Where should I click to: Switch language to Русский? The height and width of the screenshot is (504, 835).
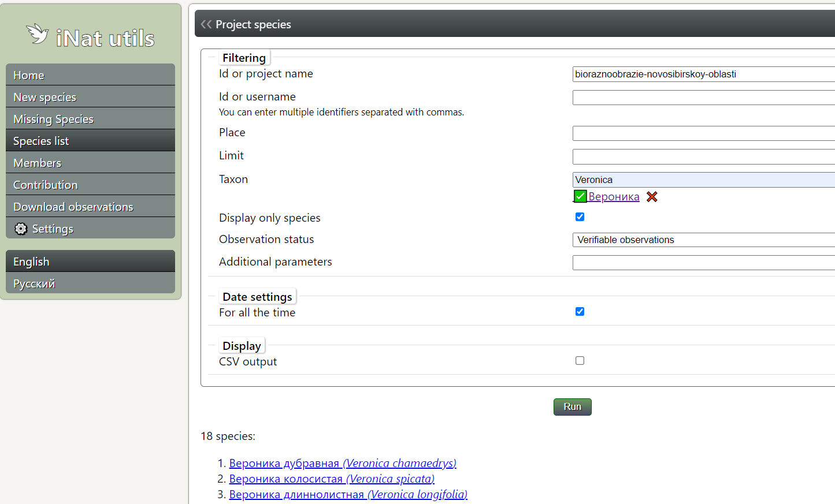coord(90,283)
